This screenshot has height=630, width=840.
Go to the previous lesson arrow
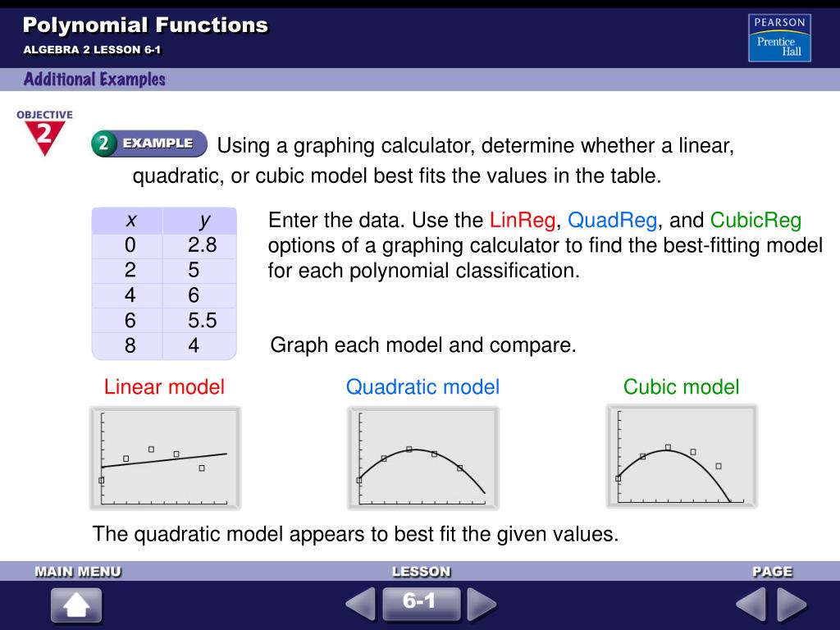[x=360, y=605]
